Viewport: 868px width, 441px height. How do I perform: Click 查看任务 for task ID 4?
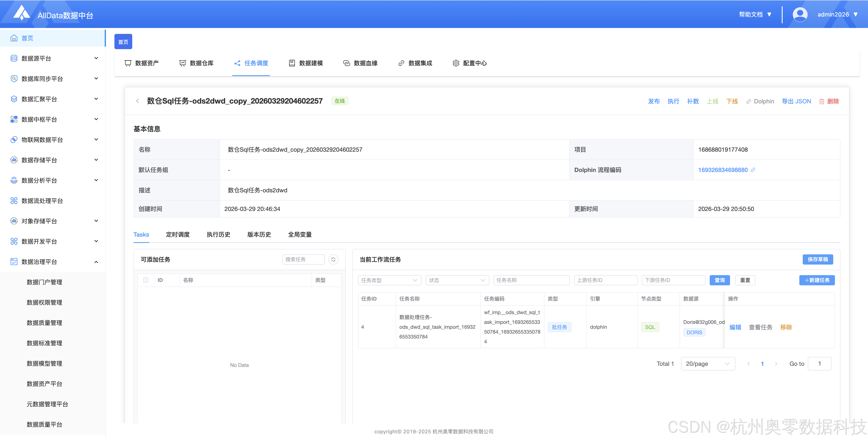pos(761,327)
